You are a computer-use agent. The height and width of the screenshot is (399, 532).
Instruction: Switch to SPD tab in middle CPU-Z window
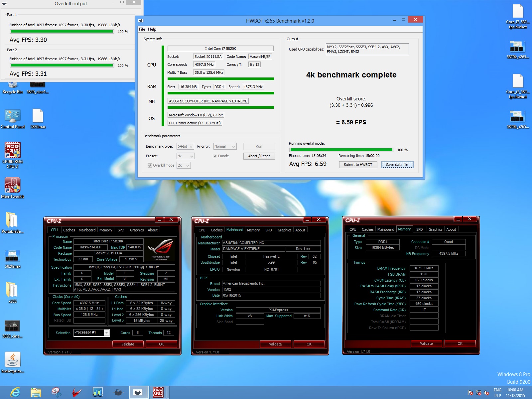[x=269, y=230]
